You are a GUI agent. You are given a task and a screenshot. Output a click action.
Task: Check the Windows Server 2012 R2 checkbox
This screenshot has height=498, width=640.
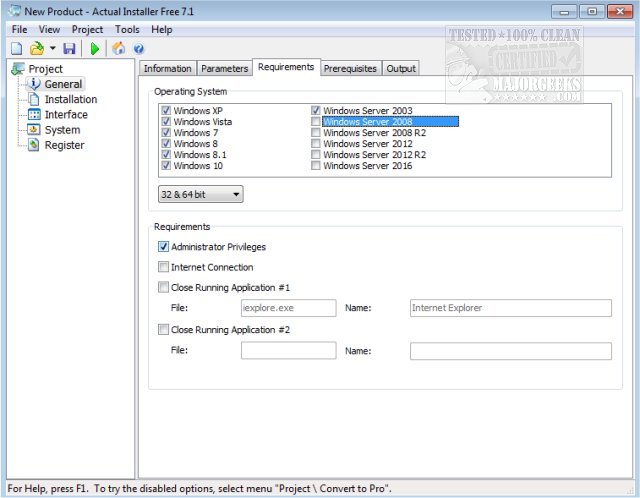click(x=316, y=154)
